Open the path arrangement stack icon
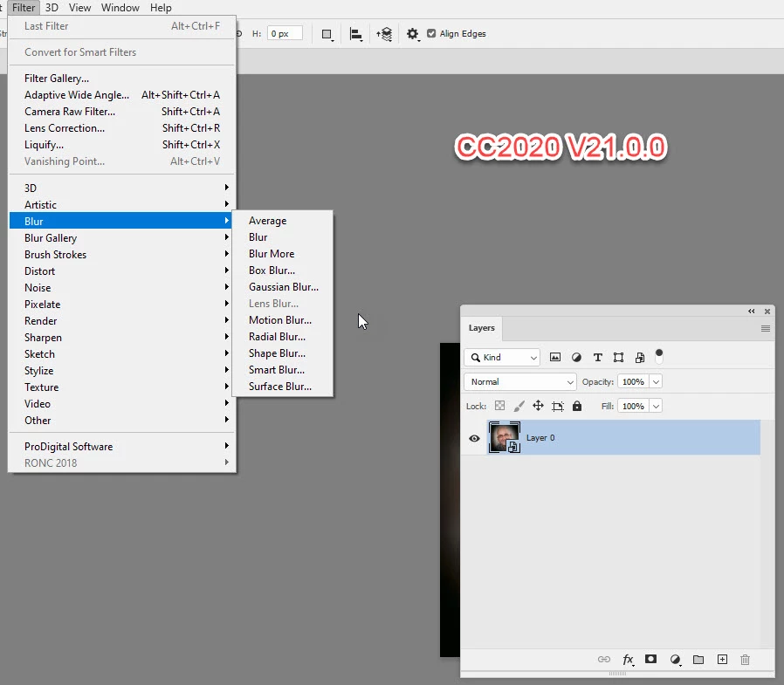Viewport: 784px width, 685px height. point(384,34)
